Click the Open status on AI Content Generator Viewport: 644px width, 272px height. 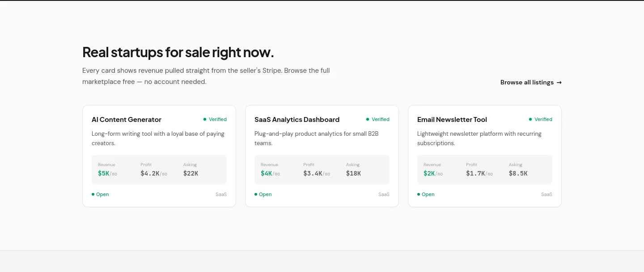click(x=100, y=194)
